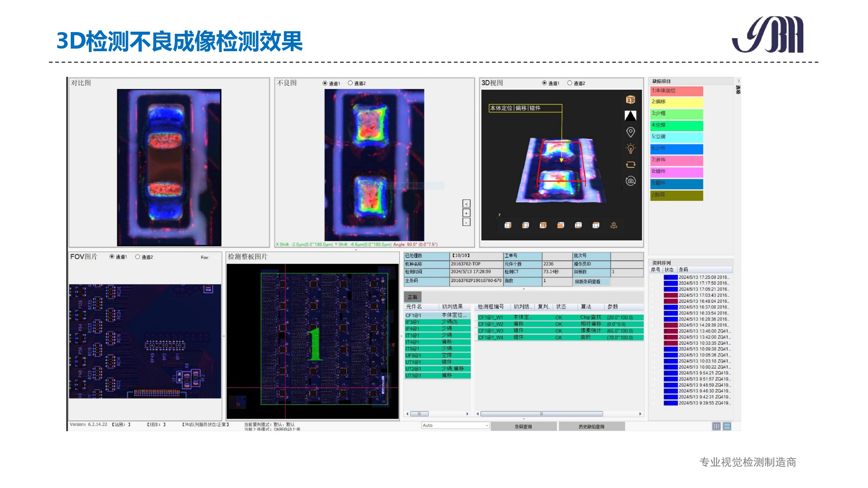Expand the side panel chevron beside 缺陷项目

coord(738,81)
